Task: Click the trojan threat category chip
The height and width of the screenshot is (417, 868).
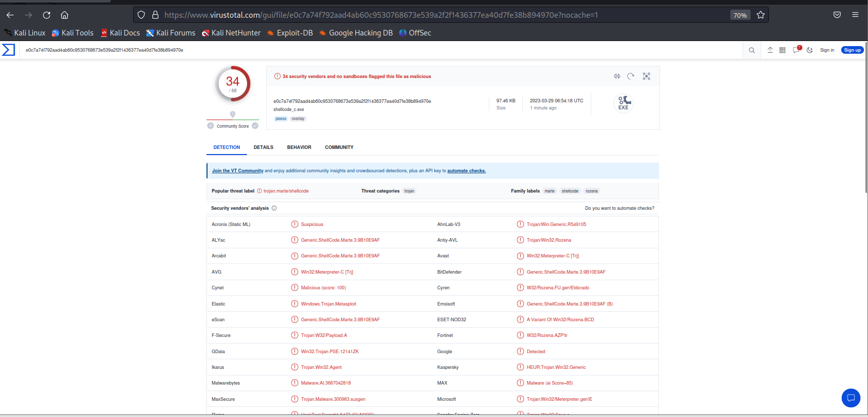Action: click(409, 191)
